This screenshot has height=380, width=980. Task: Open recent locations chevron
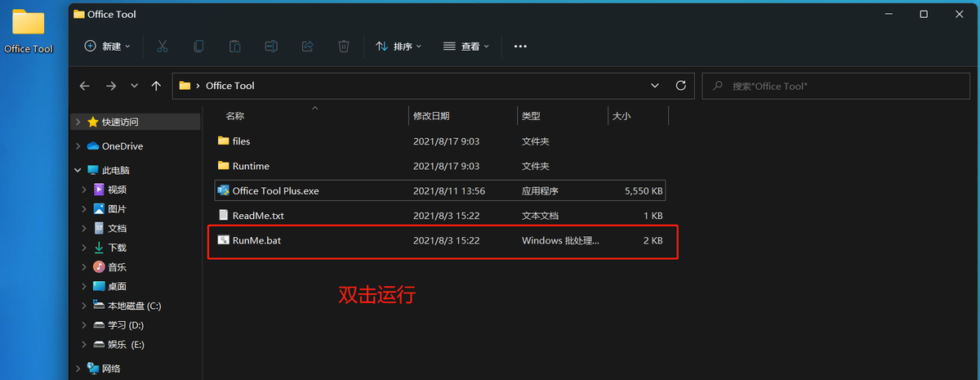(134, 86)
